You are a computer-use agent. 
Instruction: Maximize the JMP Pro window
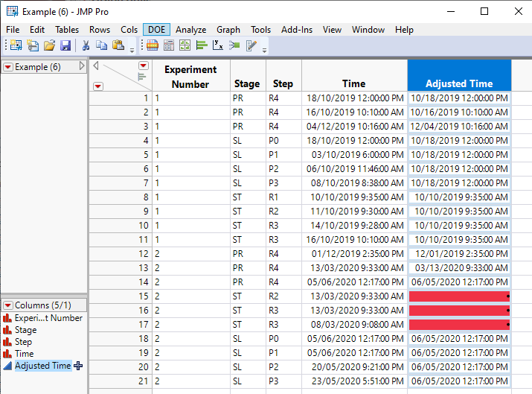coord(484,12)
